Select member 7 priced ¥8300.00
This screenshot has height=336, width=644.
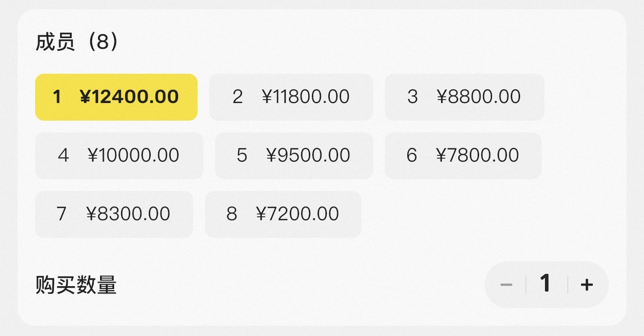click(114, 214)
